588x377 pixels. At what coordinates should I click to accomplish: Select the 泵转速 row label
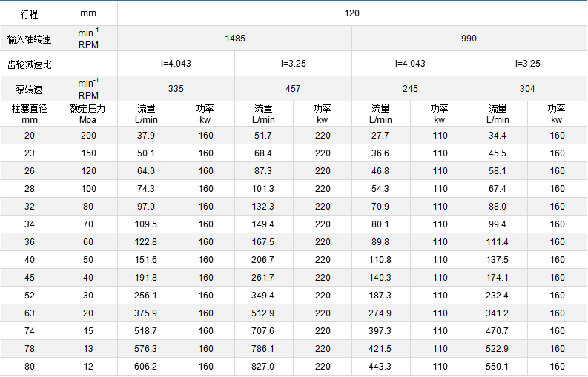point(29,89)
